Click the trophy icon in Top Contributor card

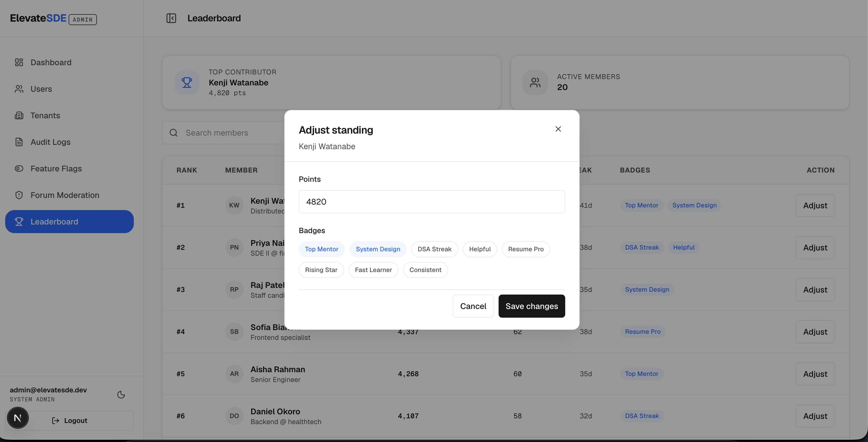click(x=187, y=82)
